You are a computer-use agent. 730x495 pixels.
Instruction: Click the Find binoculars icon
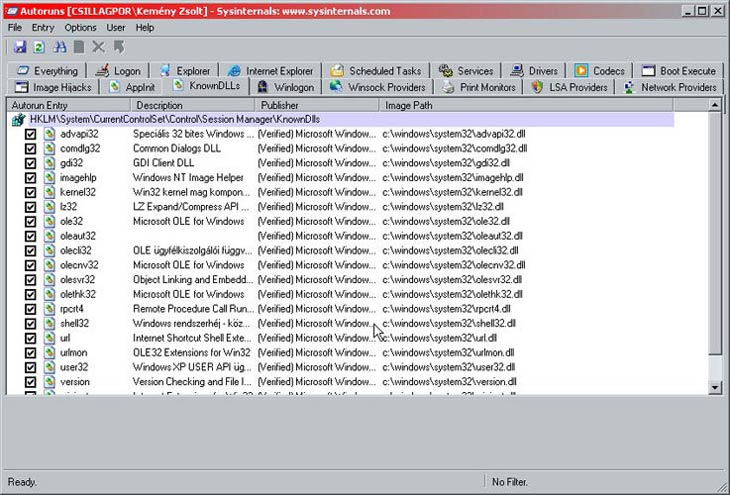point(58,47)
